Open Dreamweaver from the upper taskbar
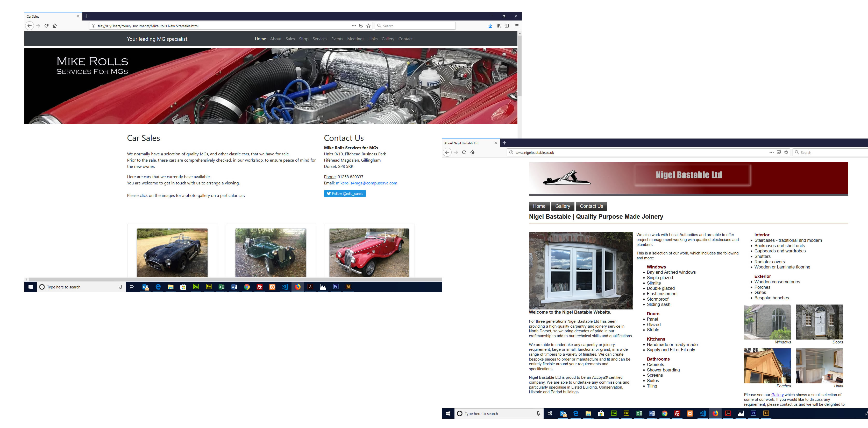Image resolution: width=868 pixels, height=428 pixels. (x=196, y=287)
